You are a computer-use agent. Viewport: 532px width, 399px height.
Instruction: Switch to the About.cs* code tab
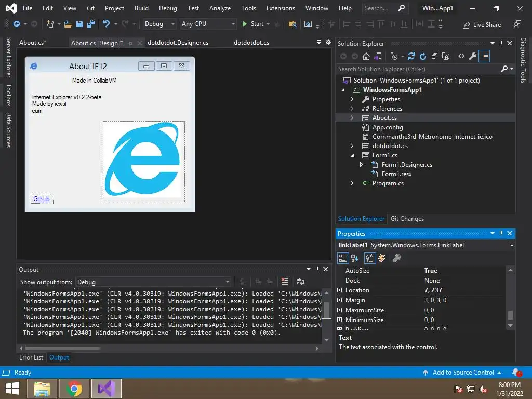pos(33,43)
